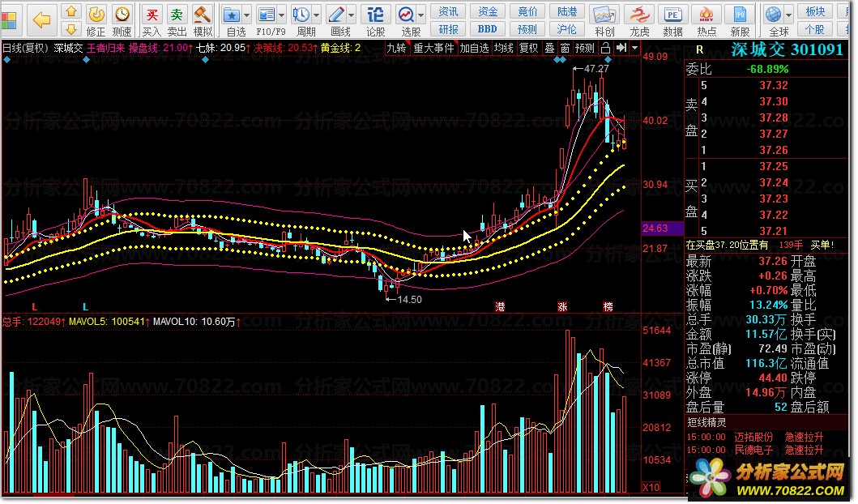Image resolution: width=858 pixels, height=504 pixels.
Task: Click the BBD button
Action: [488, 28]
